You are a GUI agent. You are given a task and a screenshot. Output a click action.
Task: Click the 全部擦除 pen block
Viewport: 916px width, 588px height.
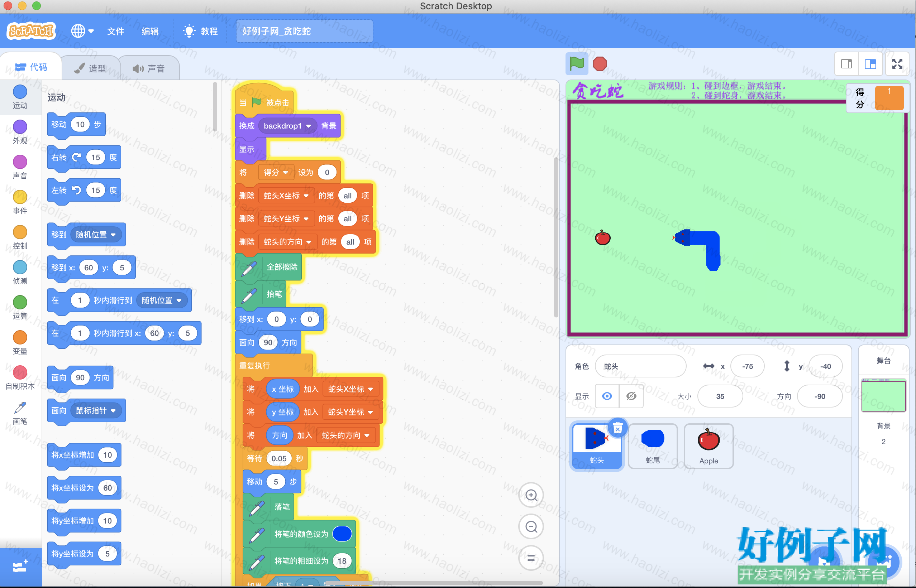(268, 267)
